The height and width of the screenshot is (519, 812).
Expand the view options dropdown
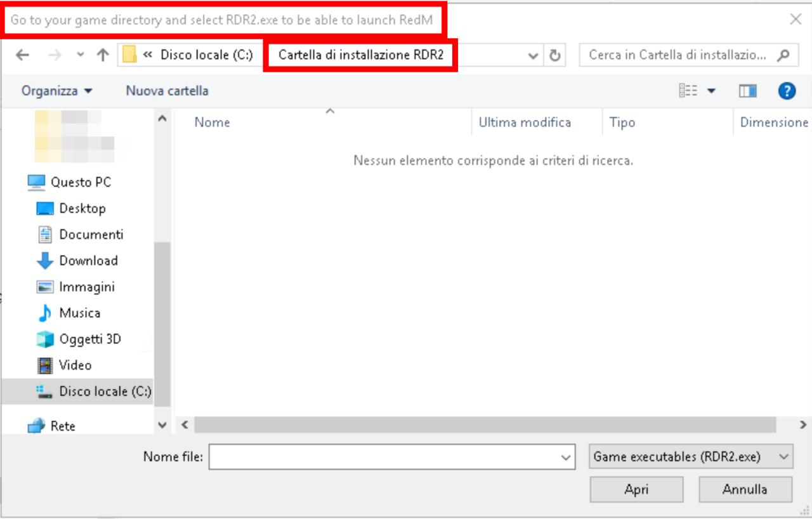click(x=711, y=91)
